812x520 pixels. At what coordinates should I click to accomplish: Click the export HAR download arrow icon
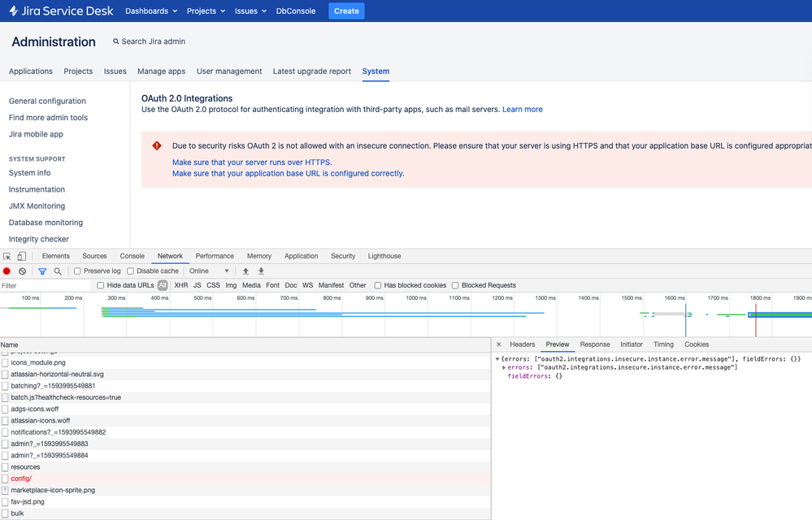[x=261, y=271]
